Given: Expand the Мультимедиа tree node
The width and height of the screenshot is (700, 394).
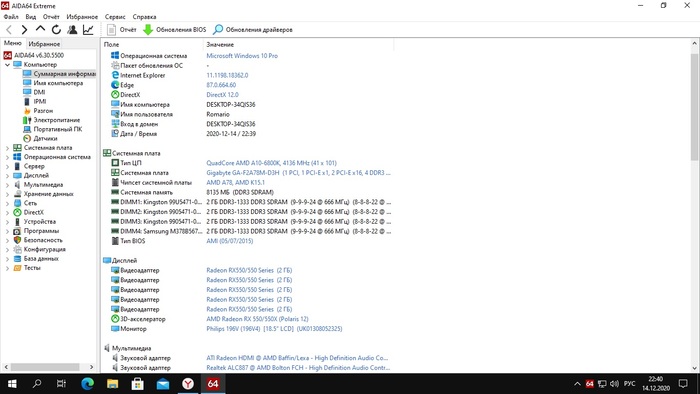Looking at the screenshot, I should coord(7,185).
